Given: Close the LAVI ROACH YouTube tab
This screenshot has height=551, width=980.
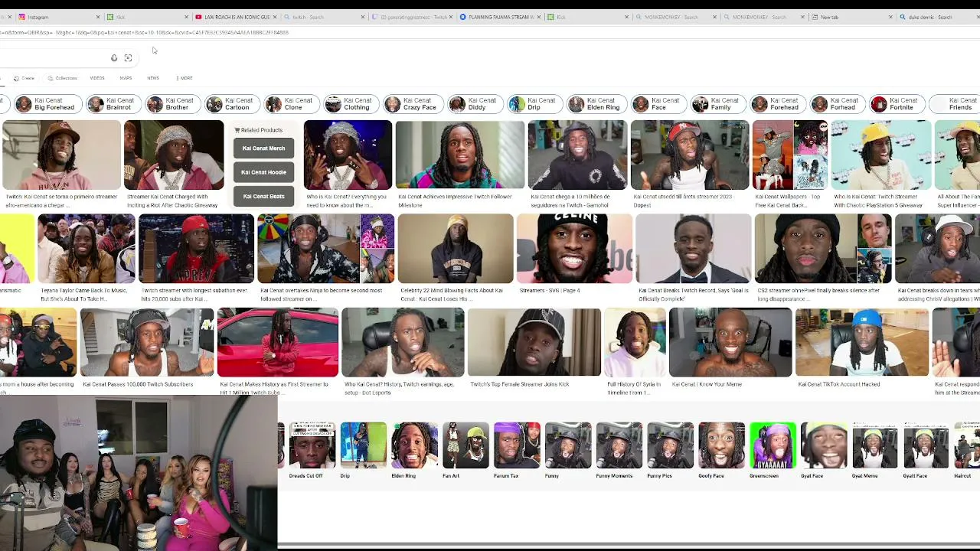Looking at the screenshot, I should [275, 17].
